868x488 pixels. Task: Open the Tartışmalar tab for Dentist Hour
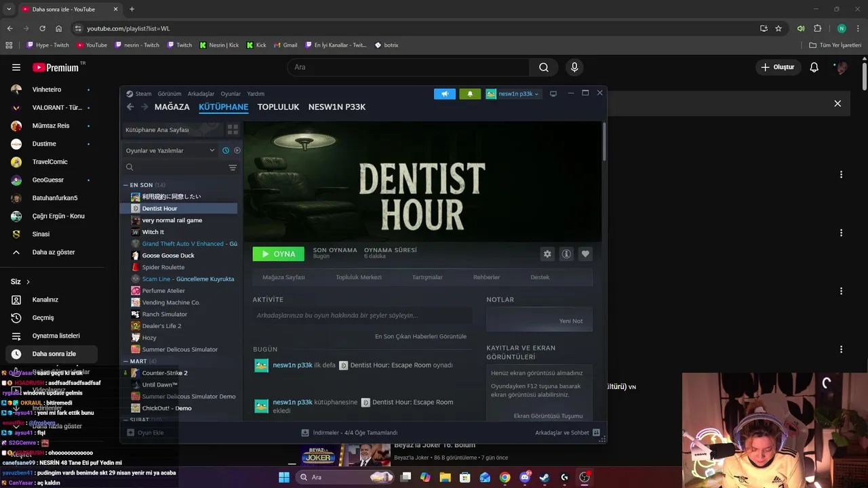point(427,277)
